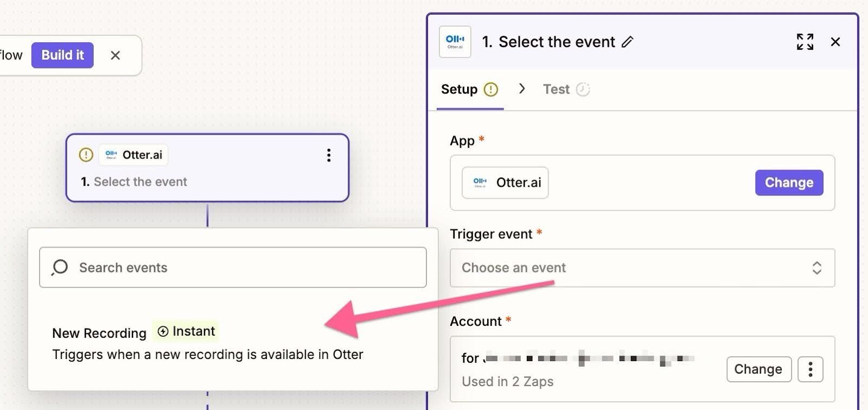The image size is (868, 410).
Task: Click the chevron between Setup and Test
Action: 522,89
